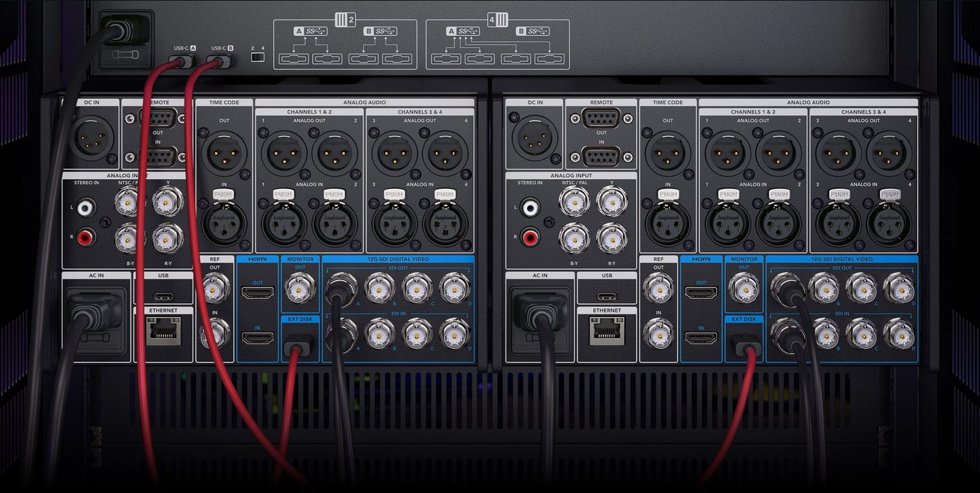Click the USB-C B port on top dock
Viewport: 980px width, 493px height.
click(x=220, y=62)
